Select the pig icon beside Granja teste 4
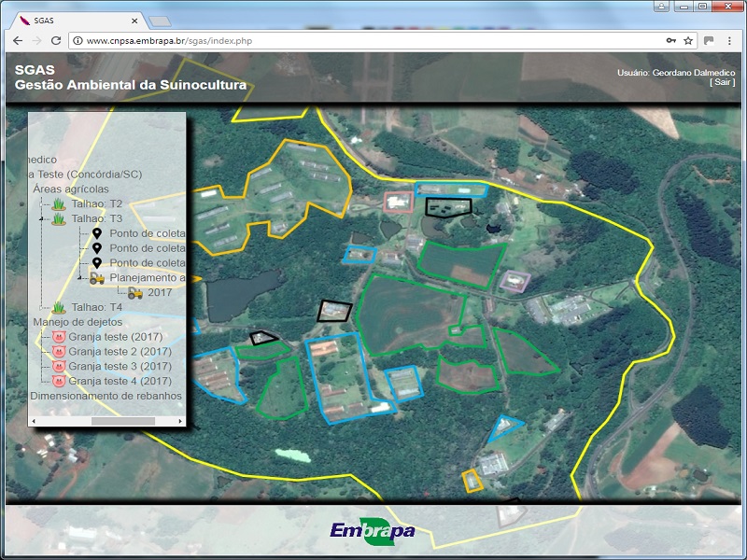Screen dimensions: 747x560 click(x=58, y=381)
